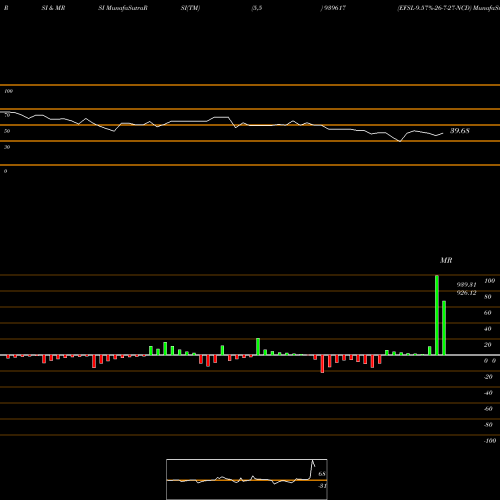
Task: Click the value 68 in the mini chart
Action: pos(322,474)
